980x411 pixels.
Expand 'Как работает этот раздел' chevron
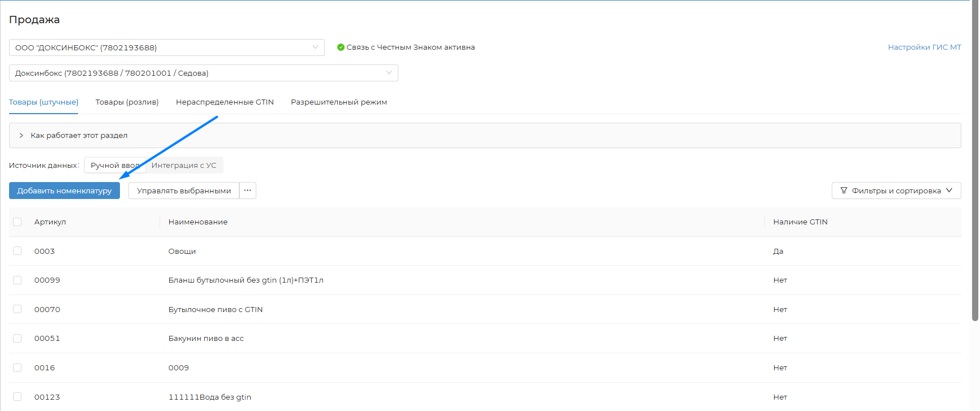tap(22, 136)
